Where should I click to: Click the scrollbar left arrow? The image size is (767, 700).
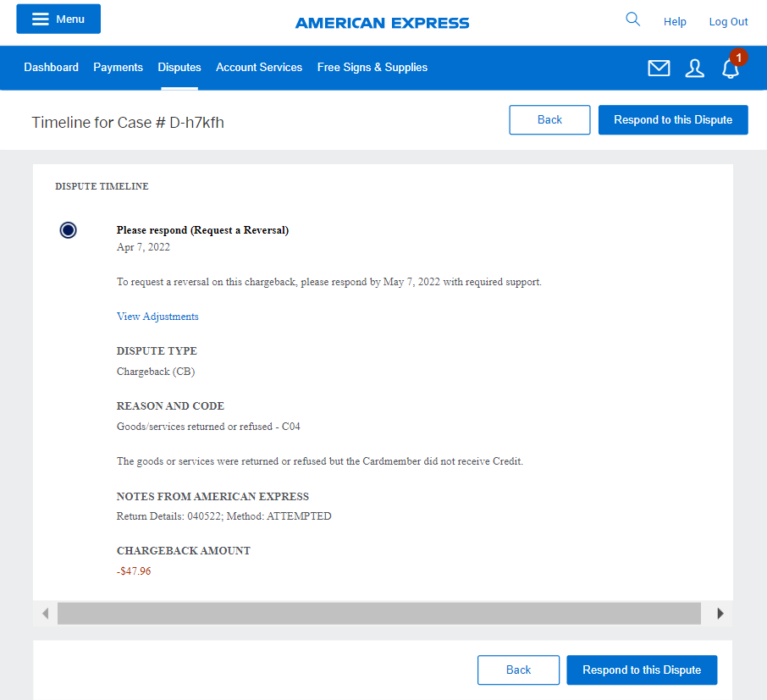(45, 614)
